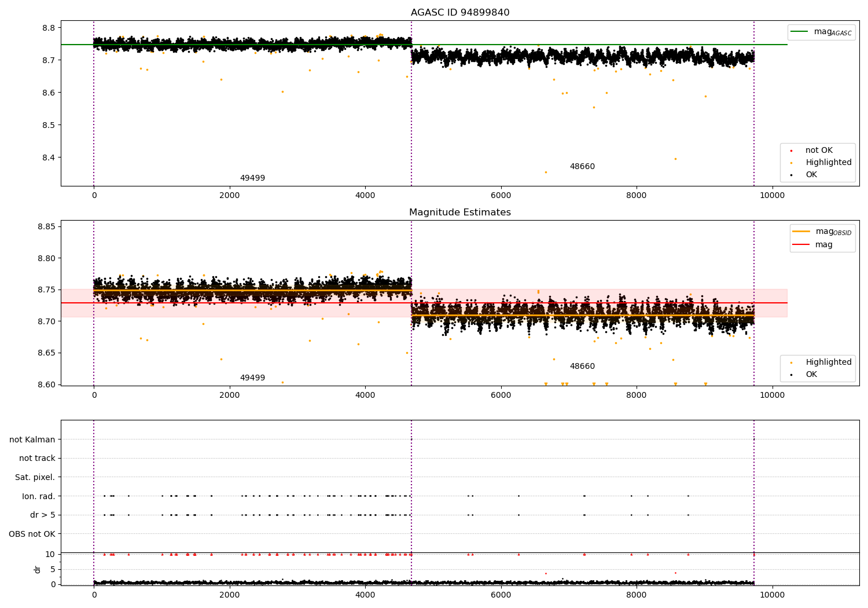
Task: Click the 'Ion. rad.' axis label
Action: (x=39, y=496)
